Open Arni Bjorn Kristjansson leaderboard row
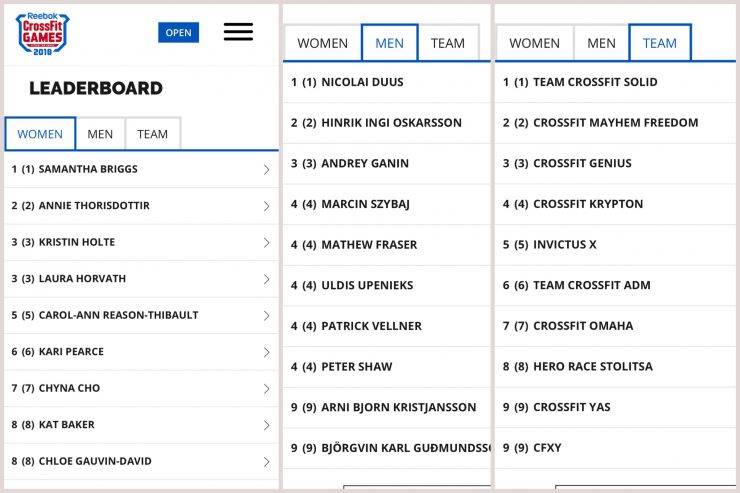The width and height of the screenshot is (740, 493). point(387,407)
